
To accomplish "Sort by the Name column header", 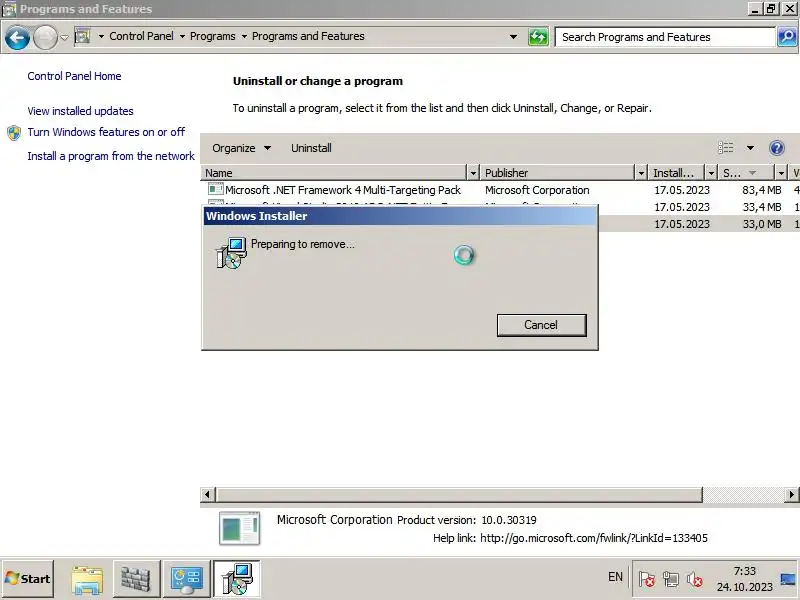I will tap(334, 173).
